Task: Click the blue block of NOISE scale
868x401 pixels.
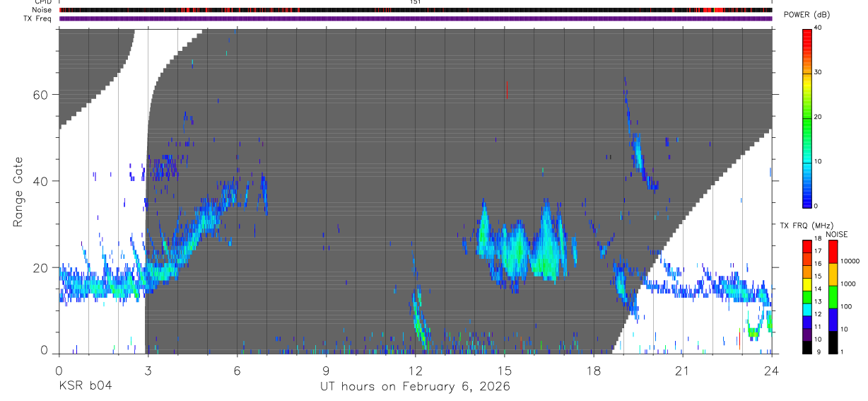Action: click(833, 319)
